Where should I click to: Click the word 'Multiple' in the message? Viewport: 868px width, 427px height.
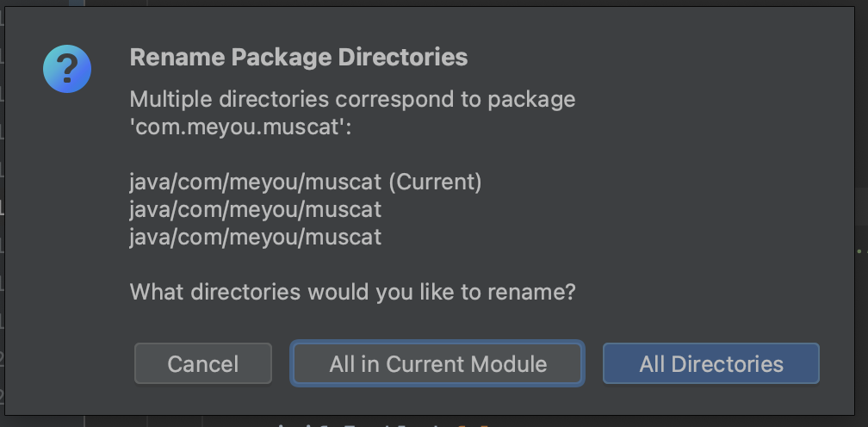tap(171, 99)
